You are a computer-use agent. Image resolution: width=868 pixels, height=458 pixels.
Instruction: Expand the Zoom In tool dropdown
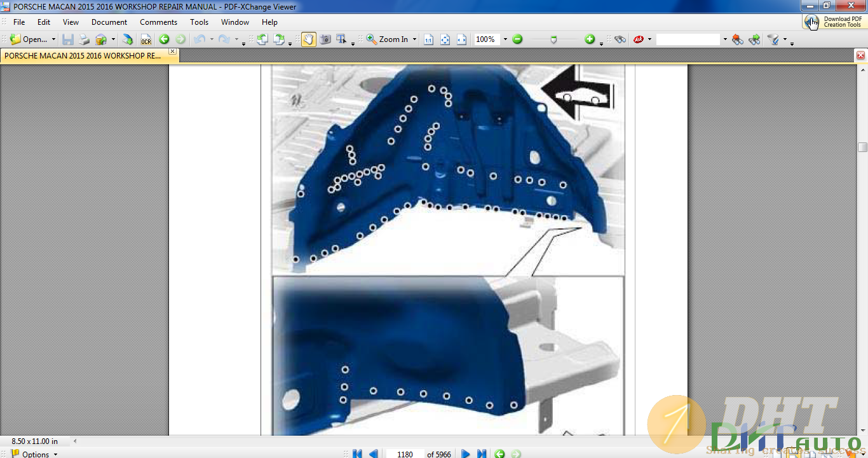click(414, 39)
